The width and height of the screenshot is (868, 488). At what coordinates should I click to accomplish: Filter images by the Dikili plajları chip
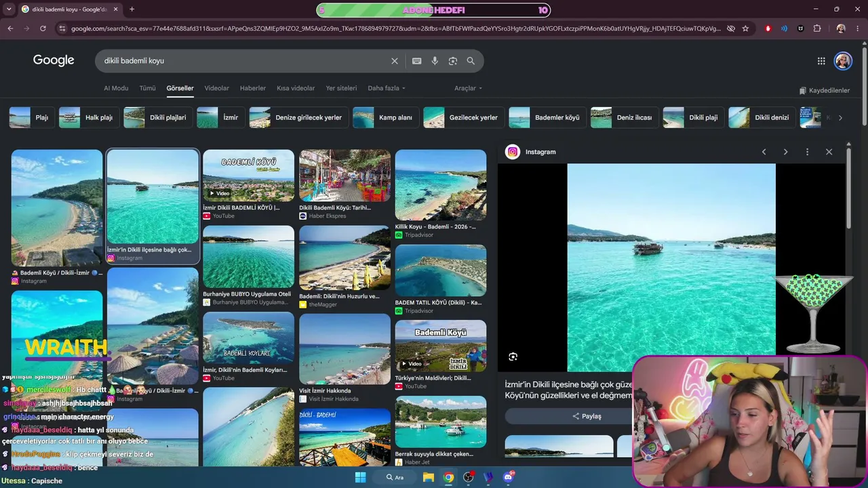click(x=157, y=117)
